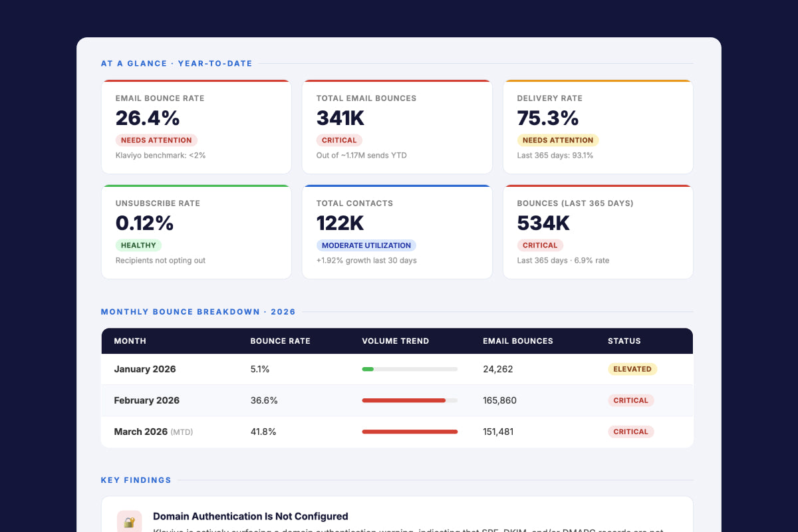Viewport: 798px width, 532px height.
Task: Click the March full red volume trend bar
Action: pyautogui.click(x=410, y=432)
